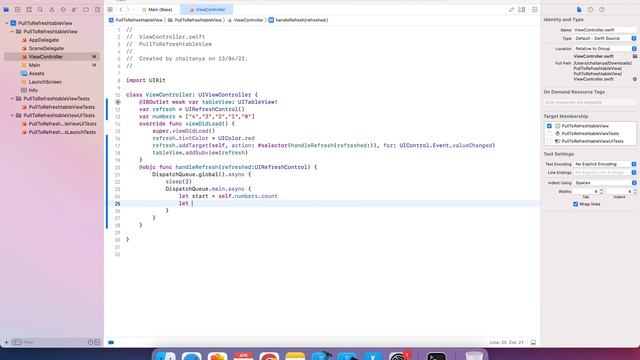Open the Type dropdown Default - Swift Source
This screenshot has width=640, height=360.
point(605,38)
